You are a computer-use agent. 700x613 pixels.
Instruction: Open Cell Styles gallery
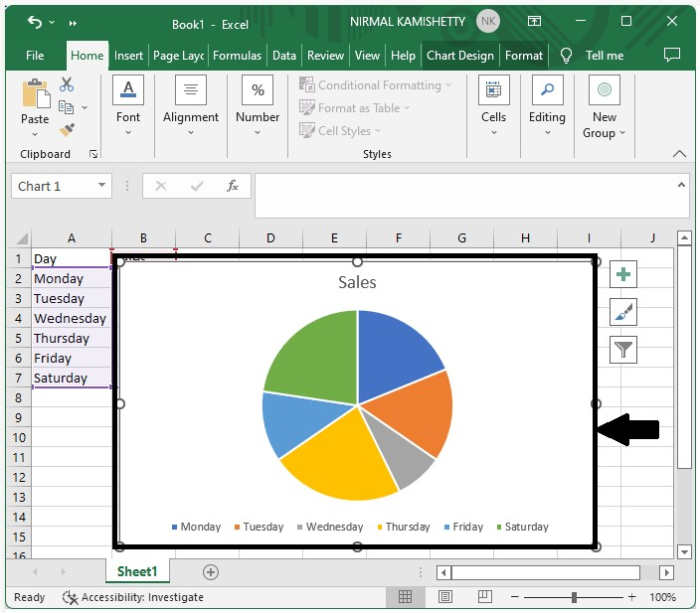click(x=340, y=130)
